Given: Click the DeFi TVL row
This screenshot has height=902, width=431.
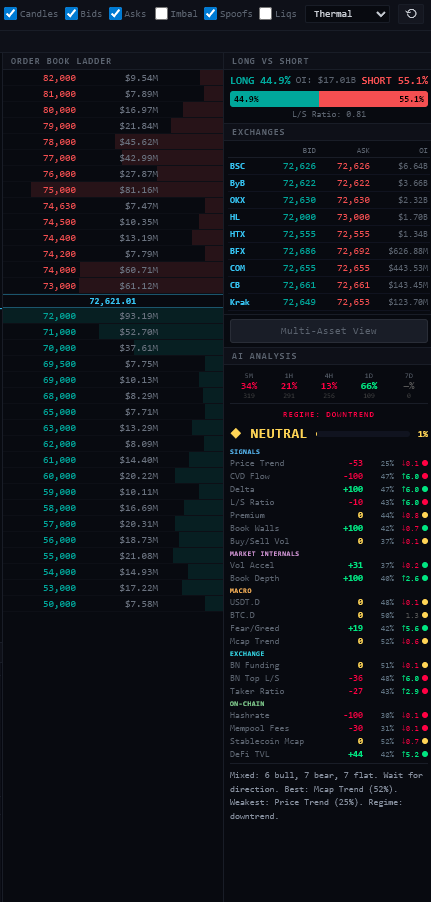Looking at the screenshot, I should coord(329,754).
